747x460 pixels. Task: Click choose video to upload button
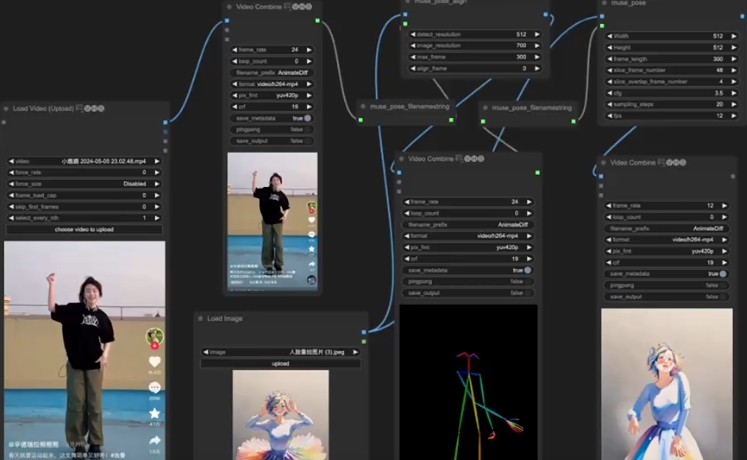point(84,229)
